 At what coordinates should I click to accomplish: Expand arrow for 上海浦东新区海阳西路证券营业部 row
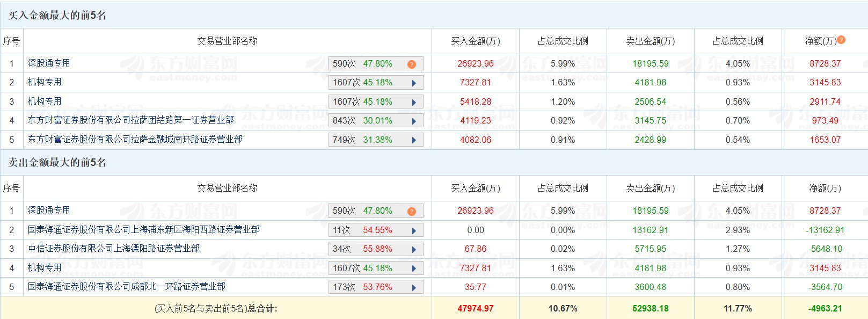pyautogui.click(x=414, y=230)
